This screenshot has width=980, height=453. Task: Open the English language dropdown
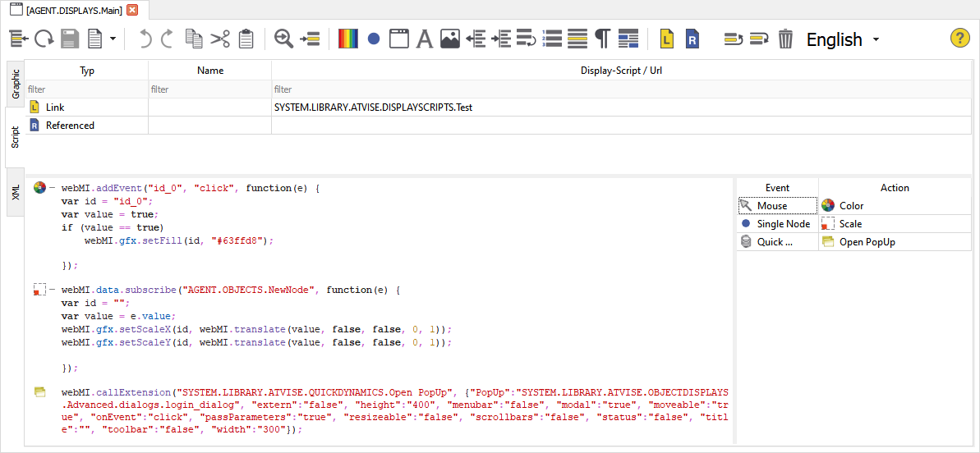[x=843, y=39]
